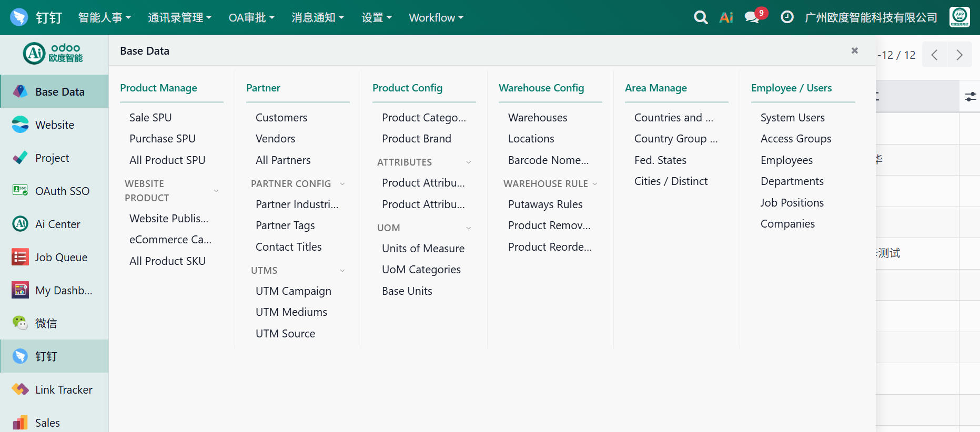Collapse WAREHOUSE RULE section
980x432 pixels.
pyautogui.click(x=595, y=183)
